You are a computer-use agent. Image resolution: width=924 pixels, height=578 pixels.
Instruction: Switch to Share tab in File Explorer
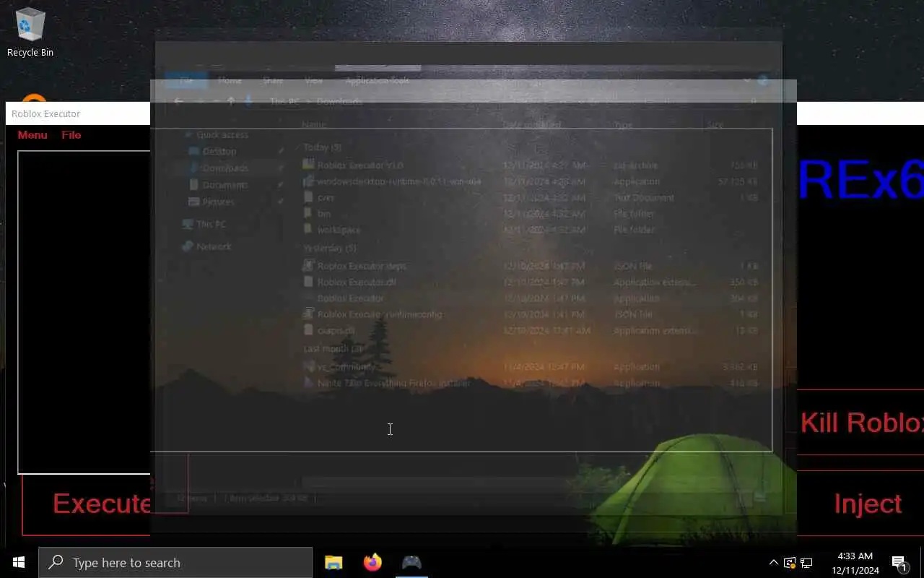click(273, 80)
